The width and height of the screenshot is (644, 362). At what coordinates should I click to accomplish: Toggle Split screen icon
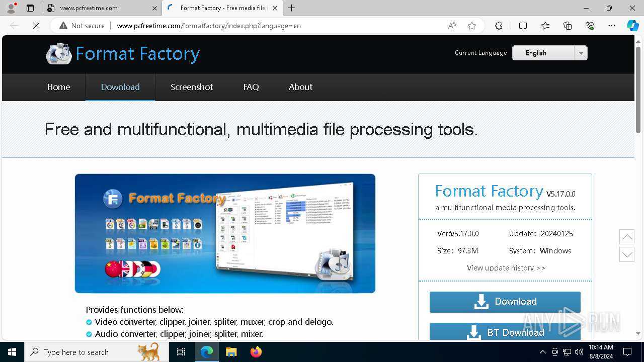(x=523, y=26)
